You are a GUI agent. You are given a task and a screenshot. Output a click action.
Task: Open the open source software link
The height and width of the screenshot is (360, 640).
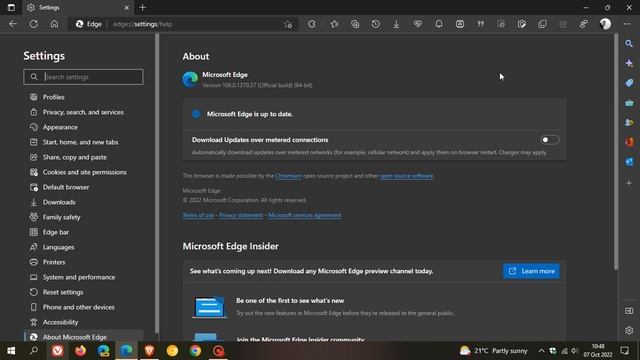pyautogui.click(x=406, y=176)
